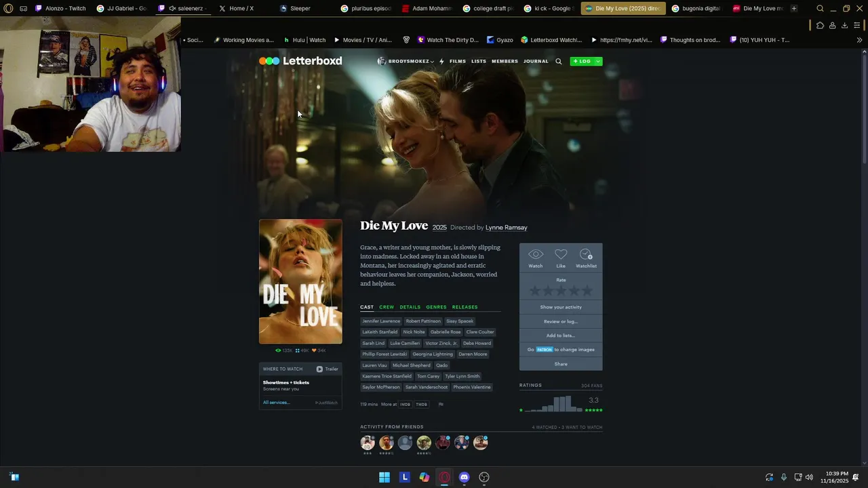The width and height of the screenshot is (868, 488).
Task: Click the green Log button
Action: (583, 61)
